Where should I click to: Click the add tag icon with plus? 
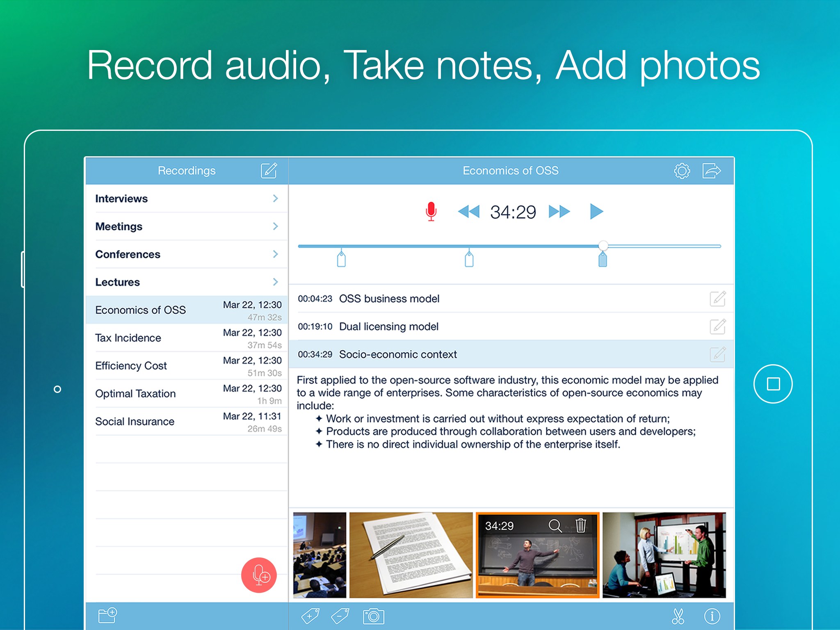point(310,616)
